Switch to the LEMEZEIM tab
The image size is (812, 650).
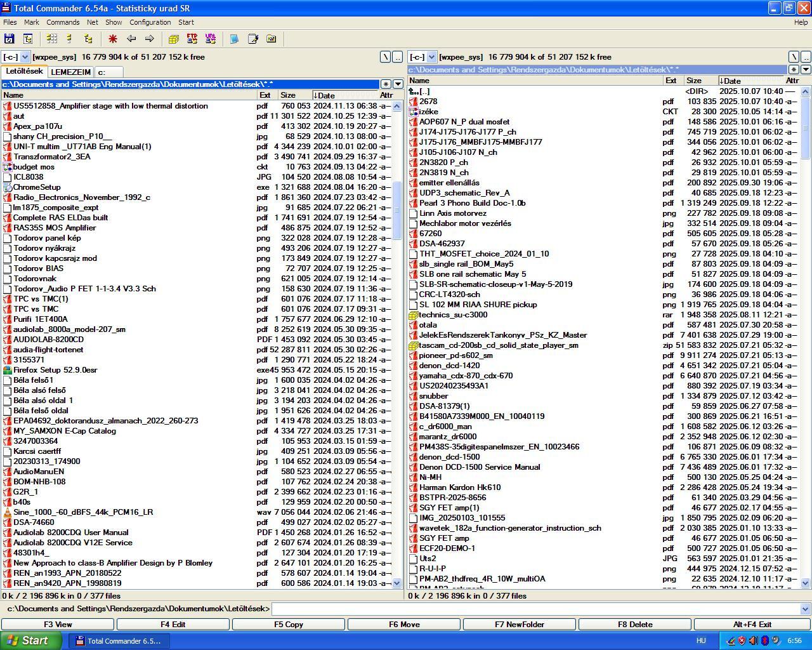pos(70,72)
